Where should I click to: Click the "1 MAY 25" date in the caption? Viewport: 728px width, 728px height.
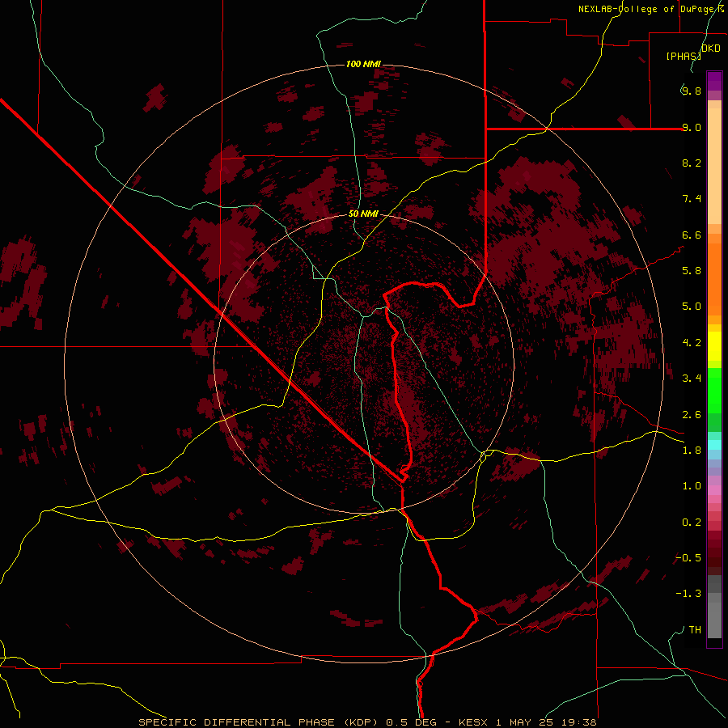[x=527, y=722]
